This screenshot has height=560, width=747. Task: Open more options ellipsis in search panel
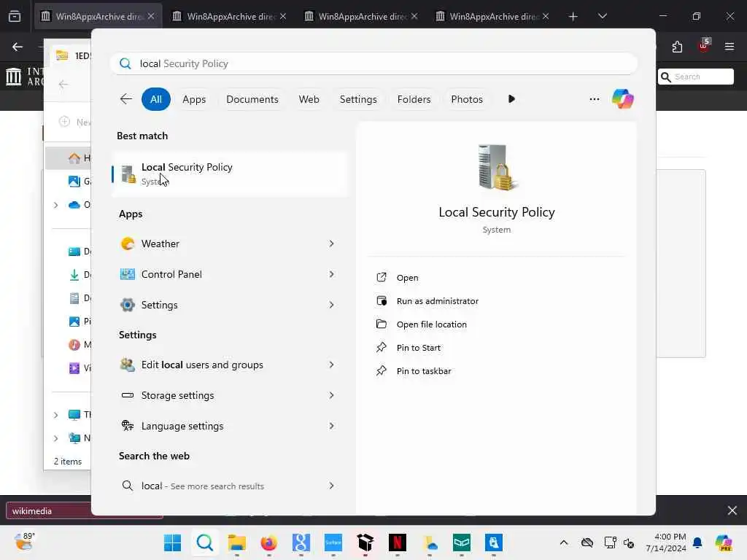click(x=594, y=99)
